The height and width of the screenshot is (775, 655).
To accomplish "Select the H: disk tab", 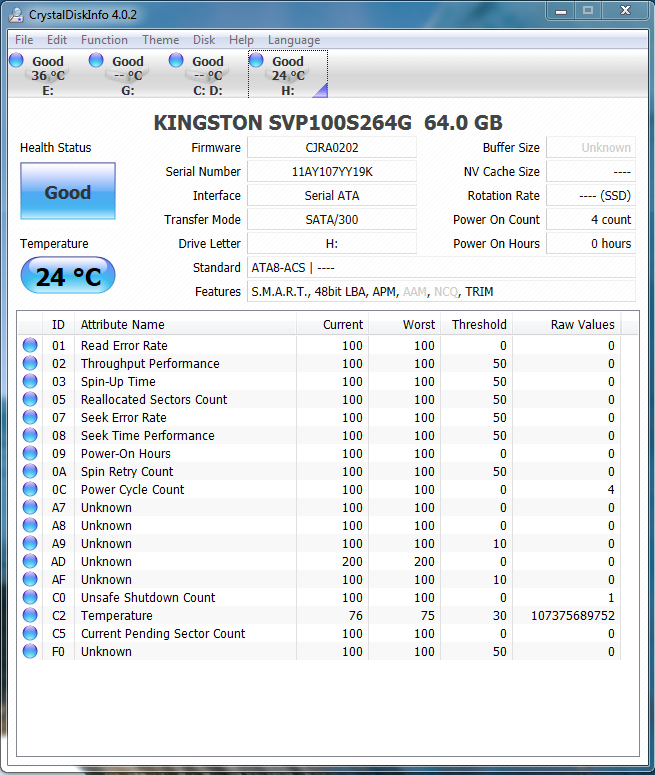I will (288, 75).
